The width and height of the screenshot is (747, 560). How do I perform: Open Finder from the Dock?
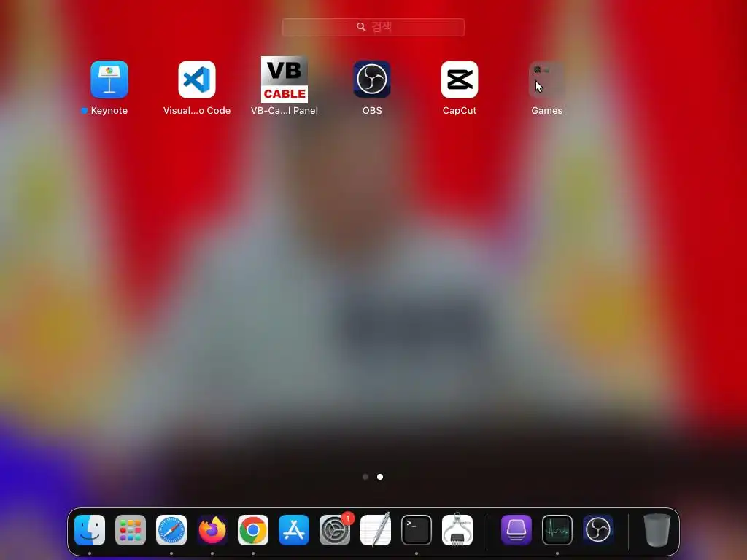tap(90, 530)
